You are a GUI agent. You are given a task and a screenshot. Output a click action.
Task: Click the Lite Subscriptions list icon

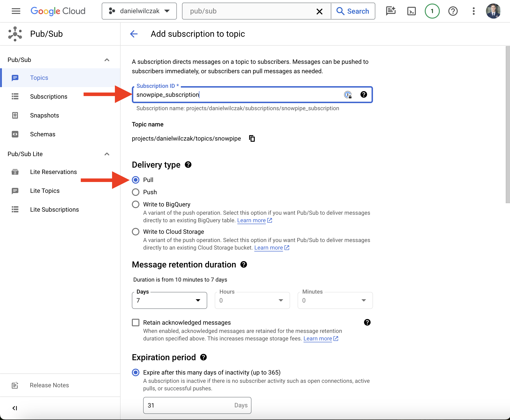click(x=15, y=210)
